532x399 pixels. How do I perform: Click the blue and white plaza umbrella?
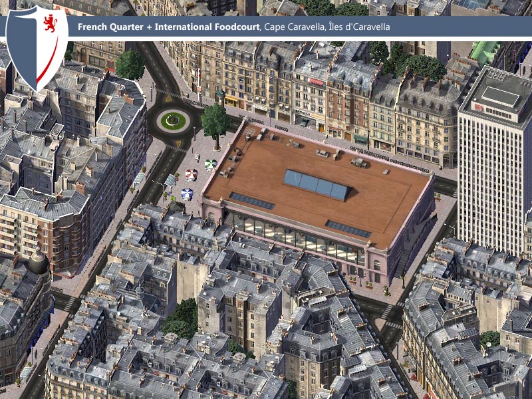click(188, 194)
